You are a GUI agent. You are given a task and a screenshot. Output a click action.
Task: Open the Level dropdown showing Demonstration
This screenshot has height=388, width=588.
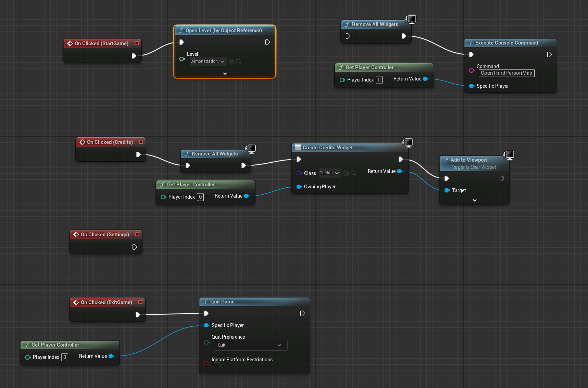pos(208,62)
